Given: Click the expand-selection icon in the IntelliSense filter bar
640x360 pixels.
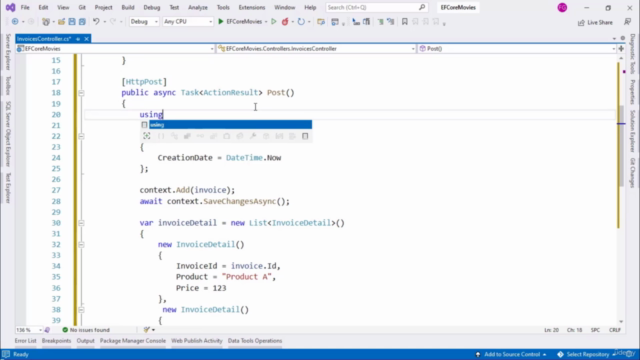Looking at the screenshot, I should click(x=147, y=136).
